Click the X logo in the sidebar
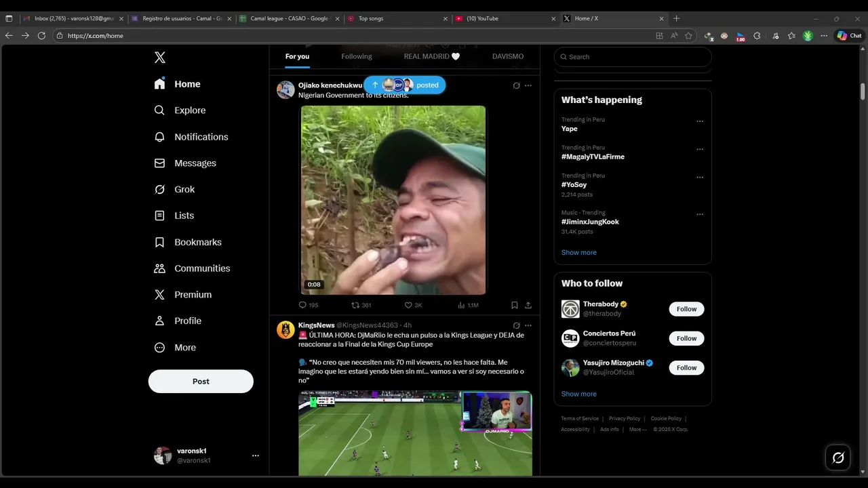The height and width of the screenshot is (488, 868). tap(160, 58)
